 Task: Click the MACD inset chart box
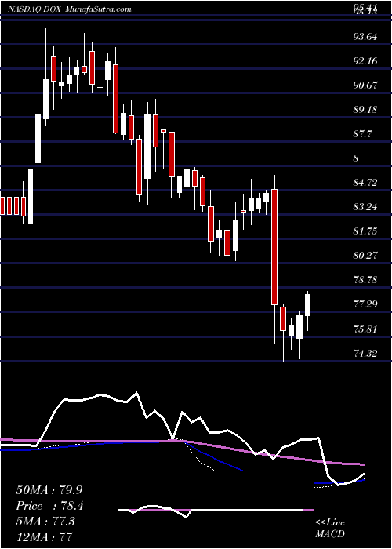pos(216,510)
